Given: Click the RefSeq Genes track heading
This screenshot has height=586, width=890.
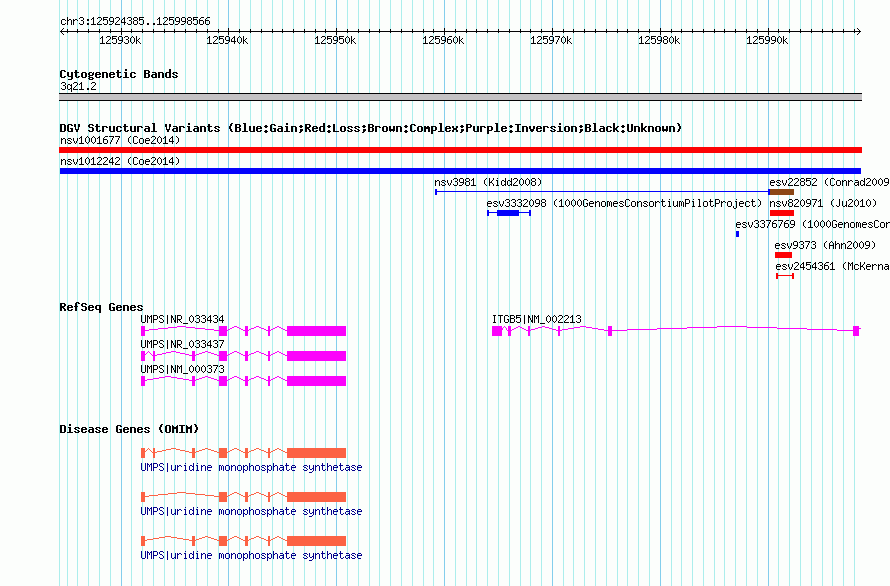Looking at the screenshot, I should click(x=101, y=307).
